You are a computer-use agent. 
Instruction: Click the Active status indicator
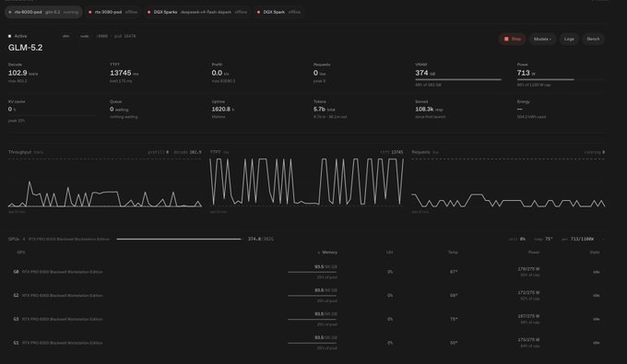18,36
